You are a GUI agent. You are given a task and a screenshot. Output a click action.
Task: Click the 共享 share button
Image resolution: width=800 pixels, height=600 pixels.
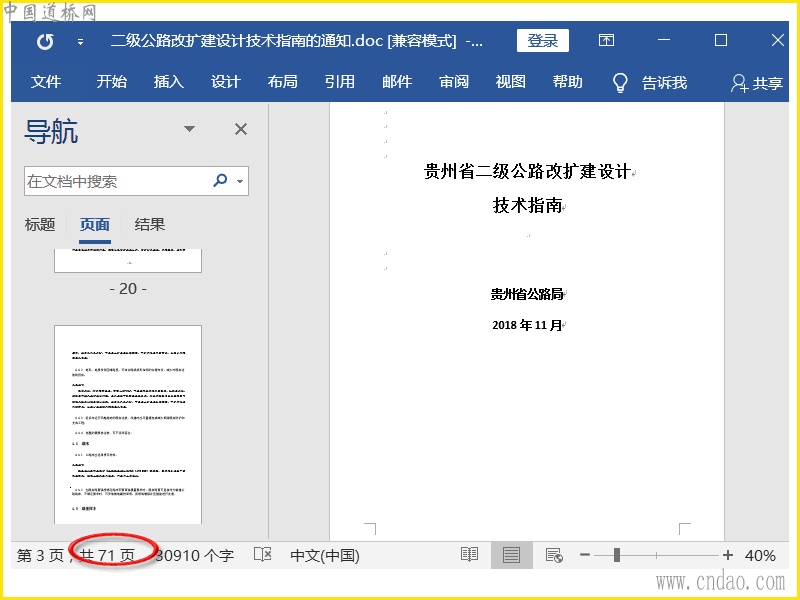pyautogui.click(x=757, y=83)
